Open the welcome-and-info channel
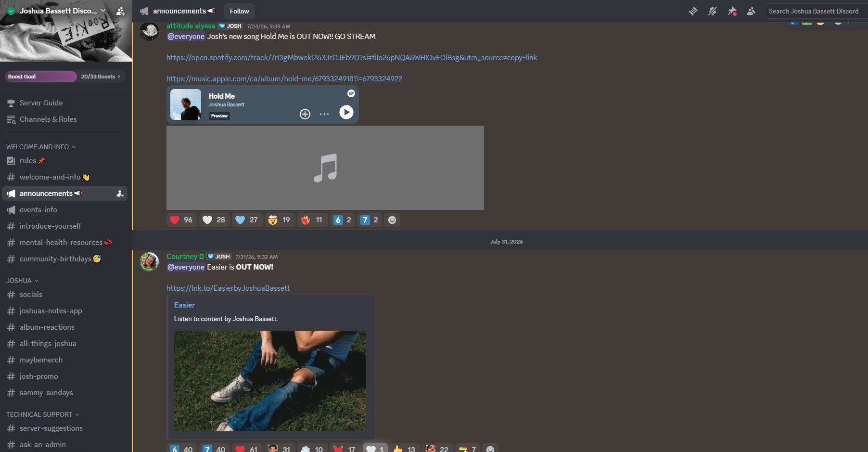This screenshot has height=452, width=868. [x=65, y=177]
